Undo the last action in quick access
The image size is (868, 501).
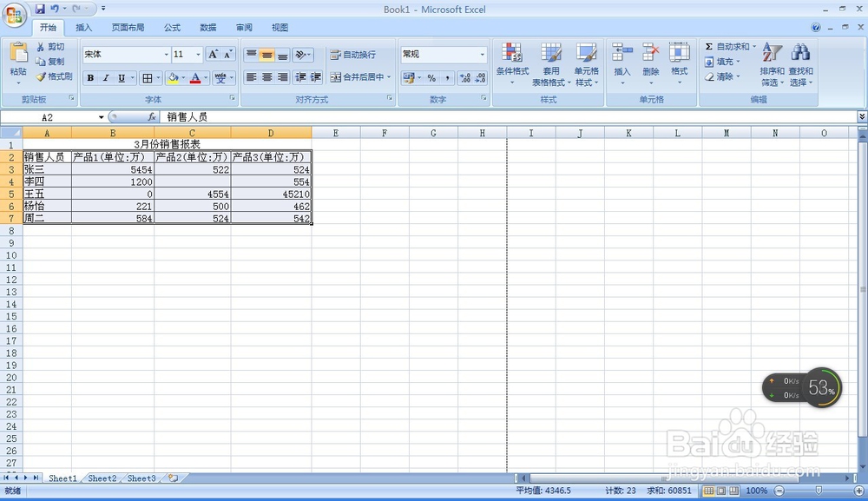(x=54, y=9)
